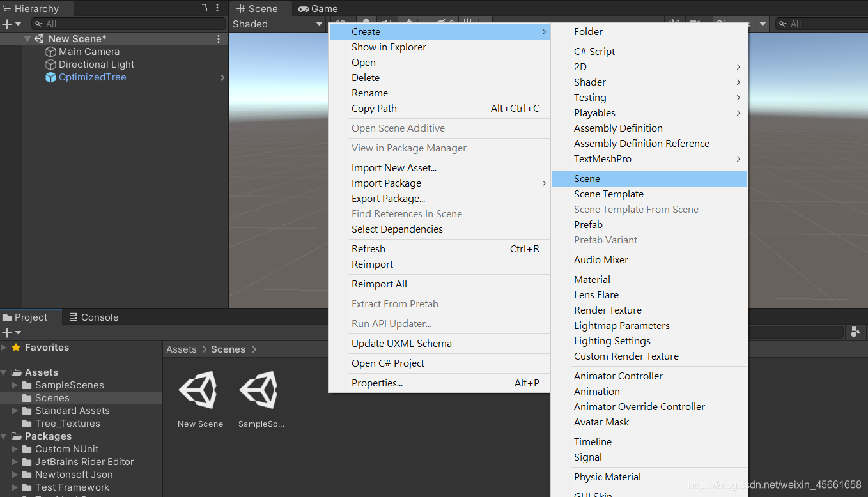Choose Audio Mixer in Create submenu
The image size is (868, 497).
pyautogui.click(x=649, y=260)
